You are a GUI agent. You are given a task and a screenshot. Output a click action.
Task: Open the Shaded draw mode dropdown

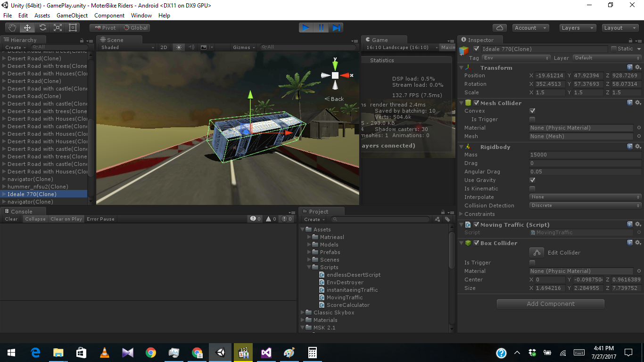click(127, 47)
